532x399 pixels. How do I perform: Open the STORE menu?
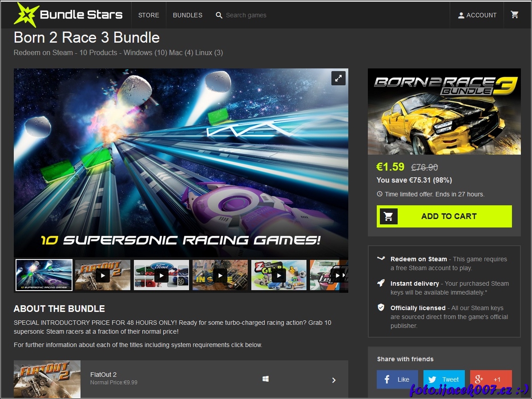click(149, 15)
